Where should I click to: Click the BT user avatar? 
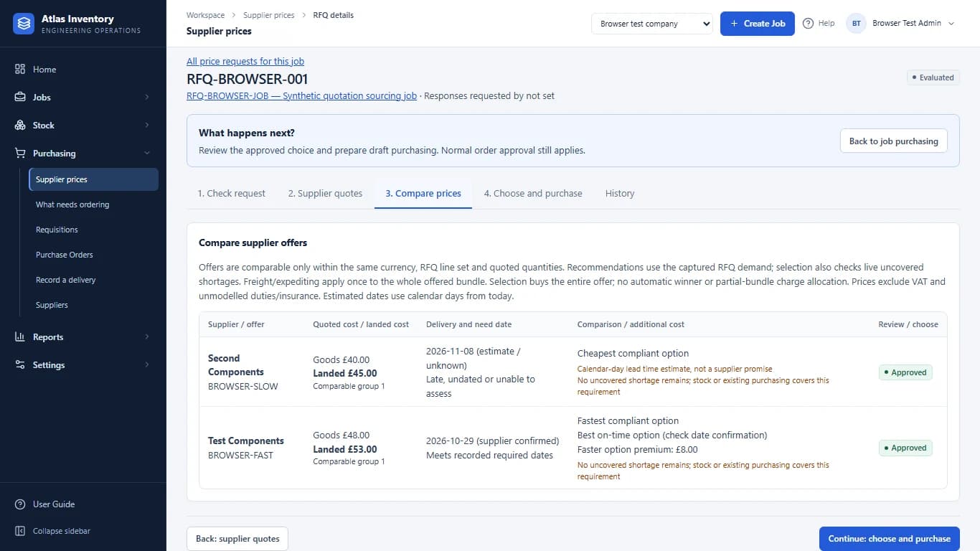(x=857, y=24)
